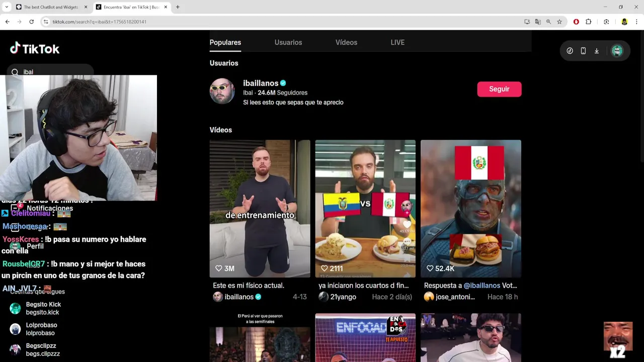Bookmark this page with the star icon
Viewport: 644px width, 362px height.
point(559,22)
